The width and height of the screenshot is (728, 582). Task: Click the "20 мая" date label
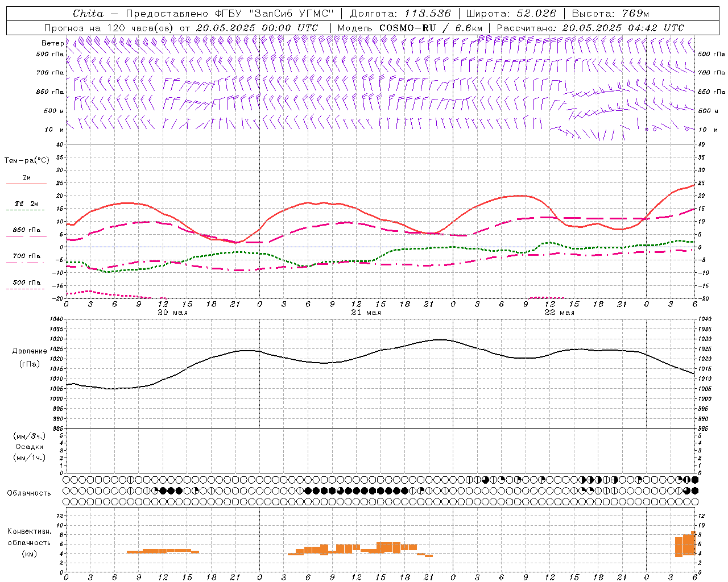(x=172, y=313)
